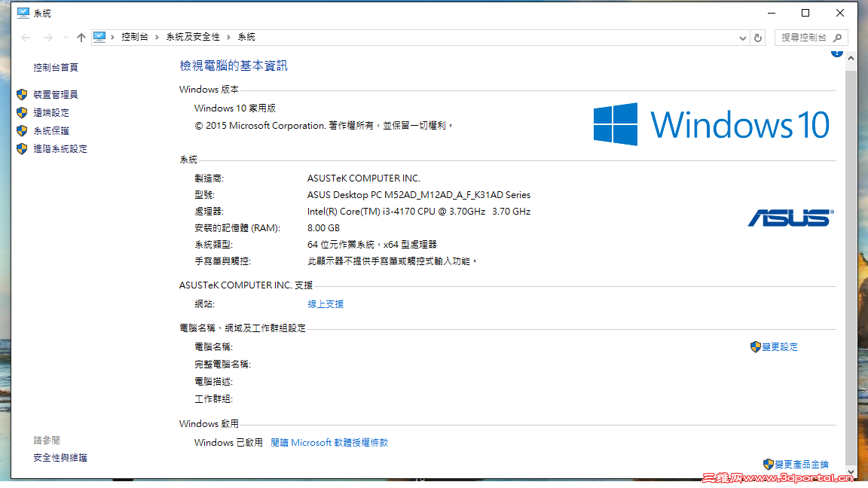Screen dimensions: 868x488
Task: Click the Forward navigation arrow
Action: point(48,38)
